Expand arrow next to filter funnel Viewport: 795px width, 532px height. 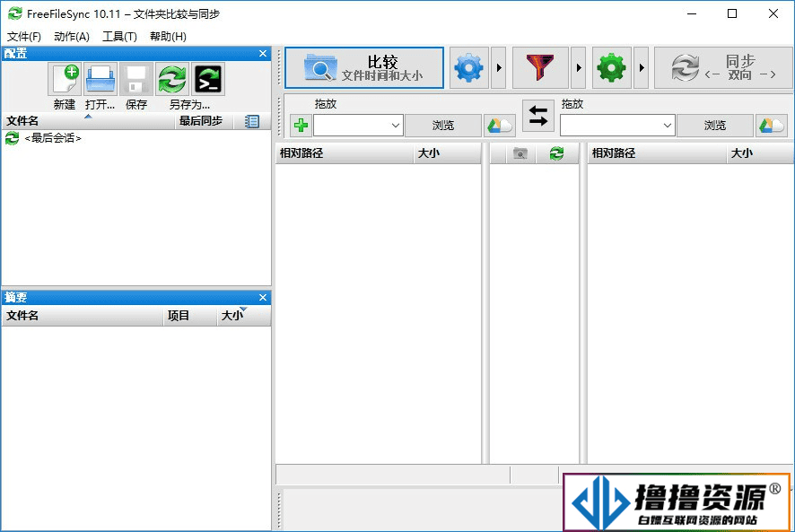coord(579,68)
